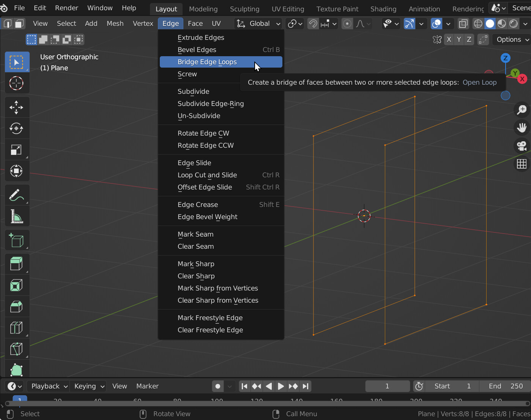Screen dimensions: 531x420
Task: Select the Knife tool
Action: (x=17, y=349)
